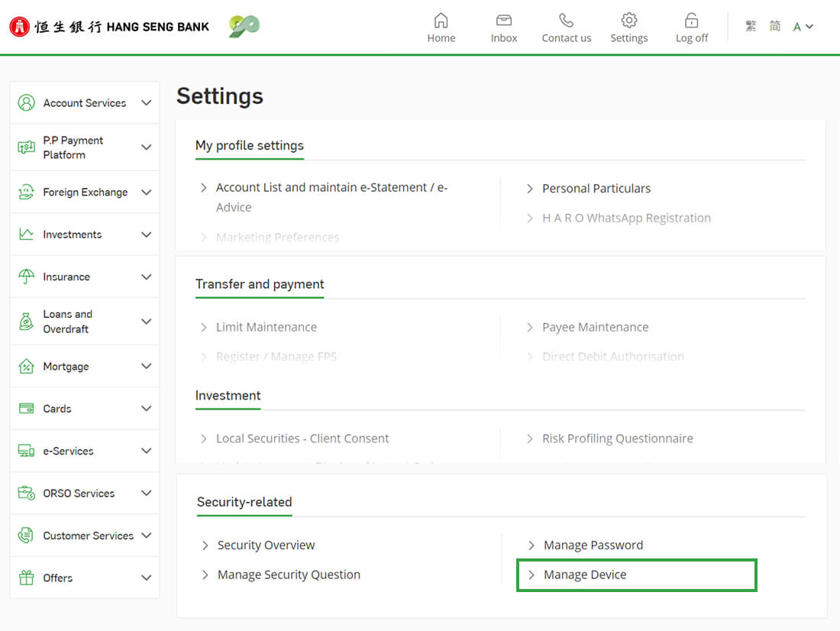Screen dimensions: 840x631
Task: Open the Inbox icon
Action: (x=503, y=21)
